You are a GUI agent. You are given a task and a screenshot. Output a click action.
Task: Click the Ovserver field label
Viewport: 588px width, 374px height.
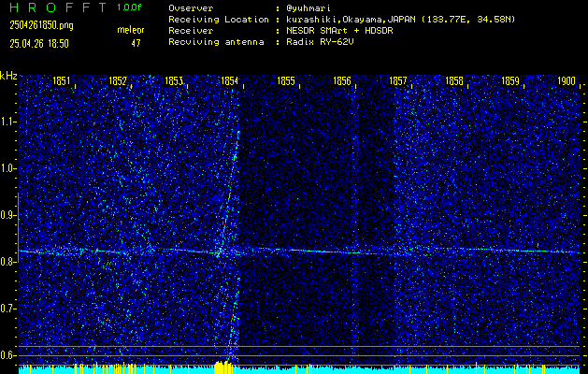191,8
